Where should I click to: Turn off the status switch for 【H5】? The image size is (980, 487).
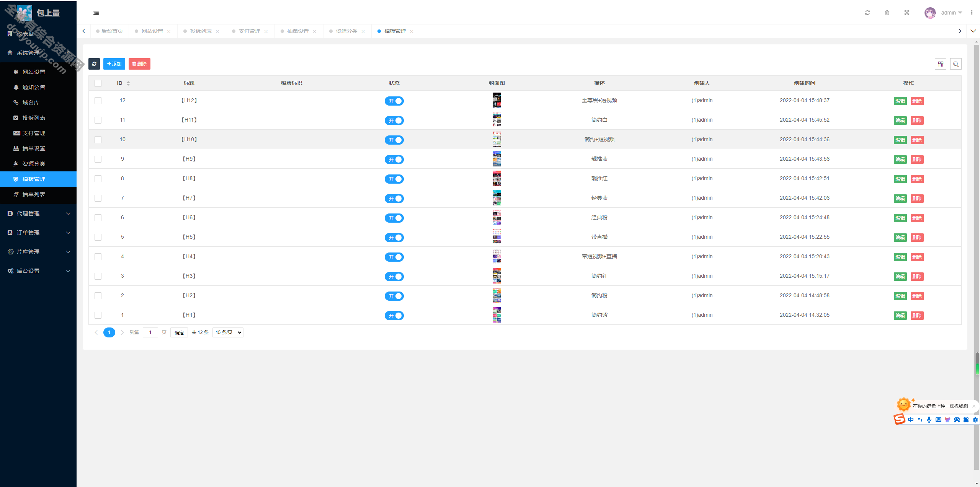point(394,238)
